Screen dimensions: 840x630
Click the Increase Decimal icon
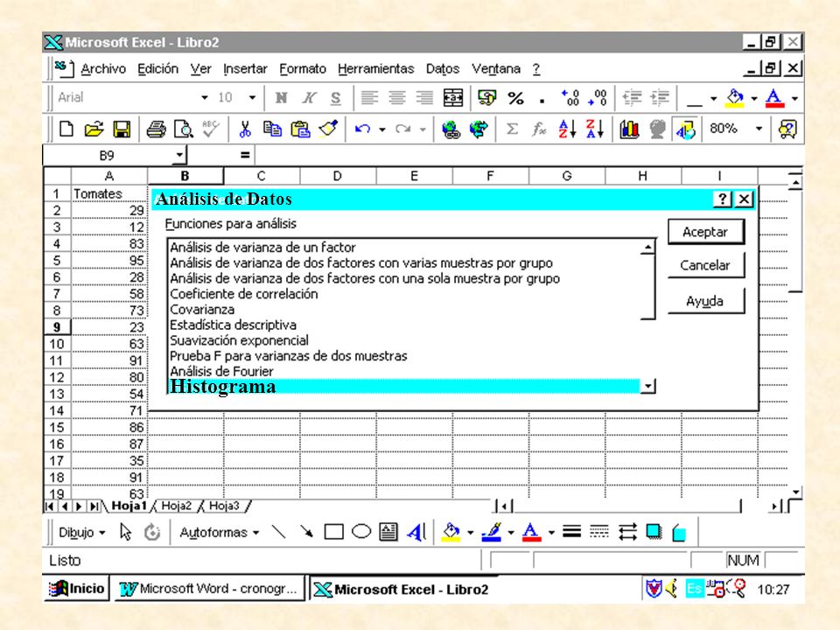(570, 97)
